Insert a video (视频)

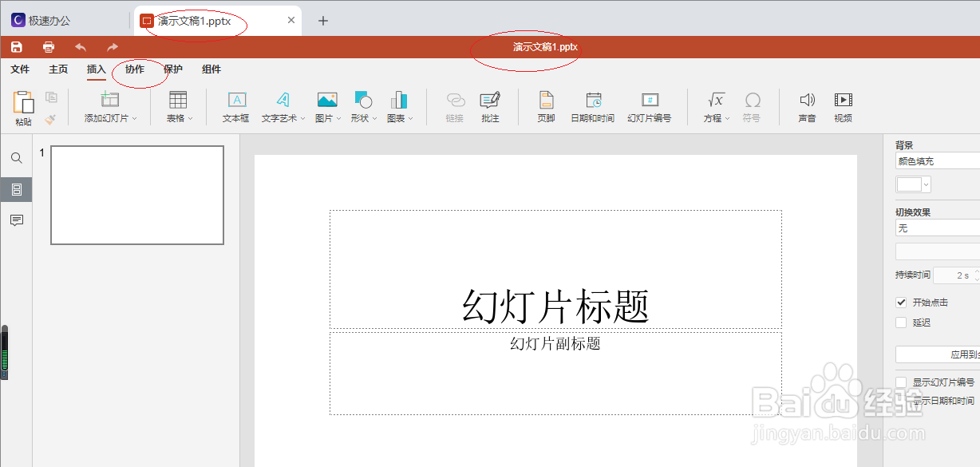pyautogui.click(x=843, y=106)
